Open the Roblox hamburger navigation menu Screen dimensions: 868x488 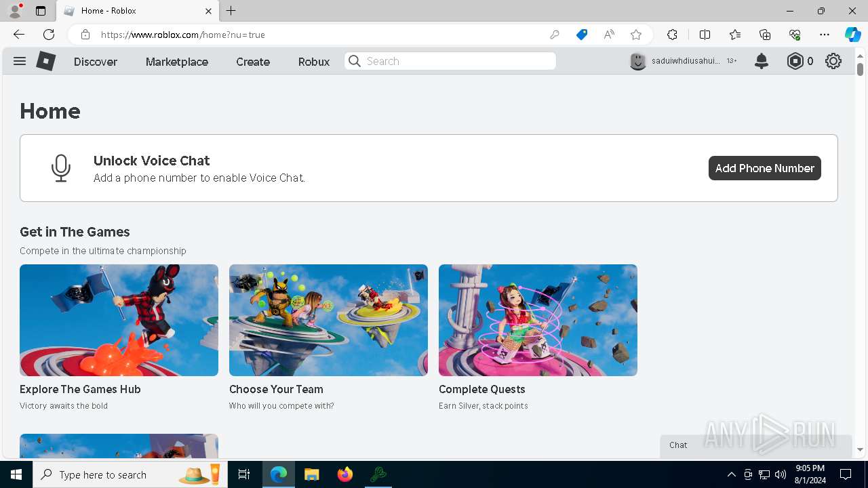20,61
